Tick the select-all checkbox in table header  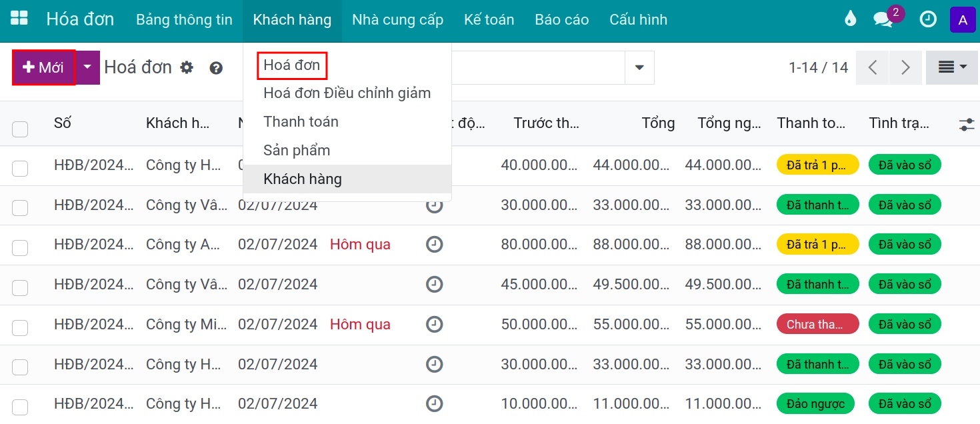[20, 129]
